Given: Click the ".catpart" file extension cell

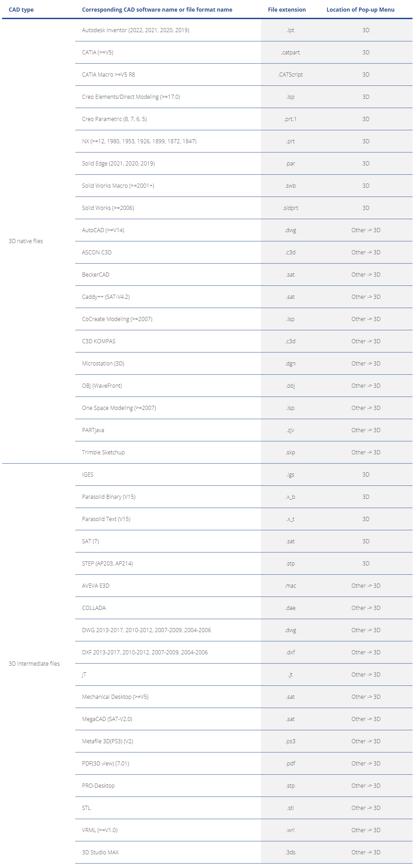Looking at the screenshot, I should pos(290,52).
